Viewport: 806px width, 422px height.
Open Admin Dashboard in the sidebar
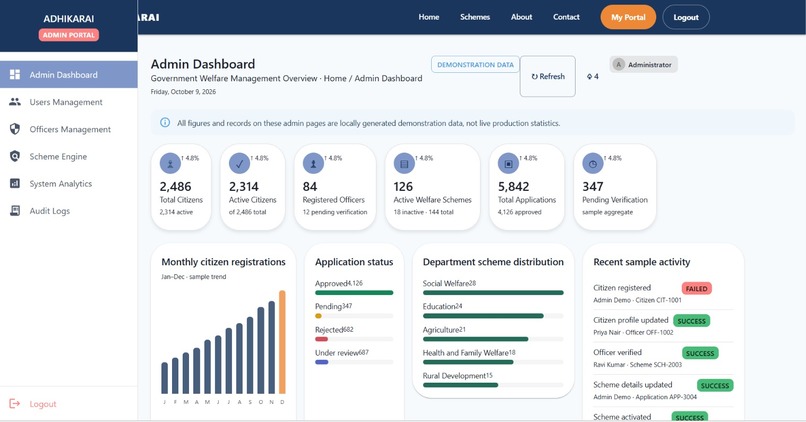(x=69, y=75)
